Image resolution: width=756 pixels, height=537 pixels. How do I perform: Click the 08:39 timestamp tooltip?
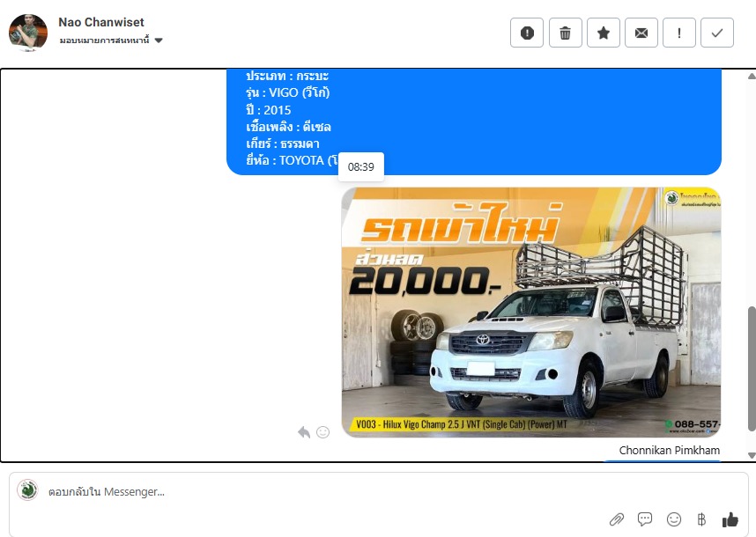pyautogui.click(x=361, y=167)
